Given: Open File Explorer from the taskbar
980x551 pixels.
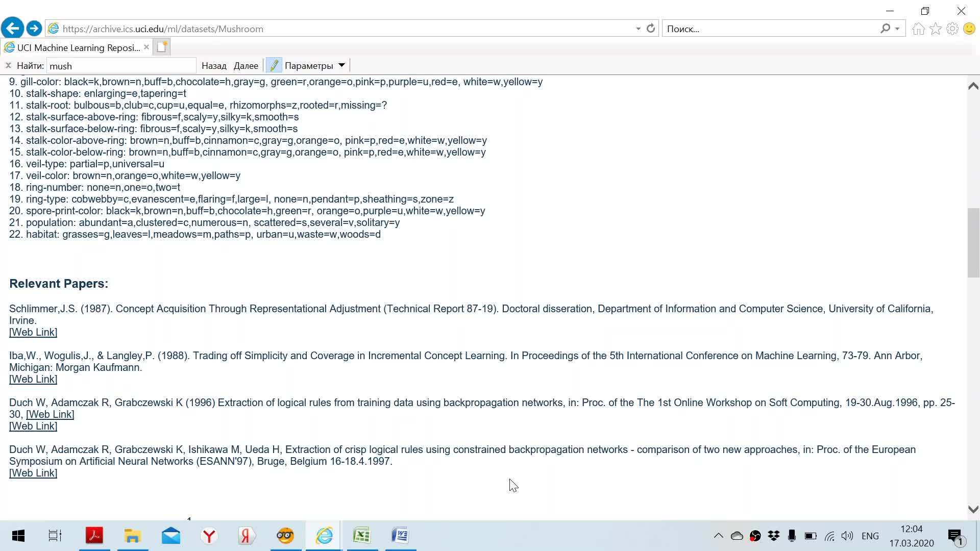Looking at the screenshot, I should click(x=133, y=536).
